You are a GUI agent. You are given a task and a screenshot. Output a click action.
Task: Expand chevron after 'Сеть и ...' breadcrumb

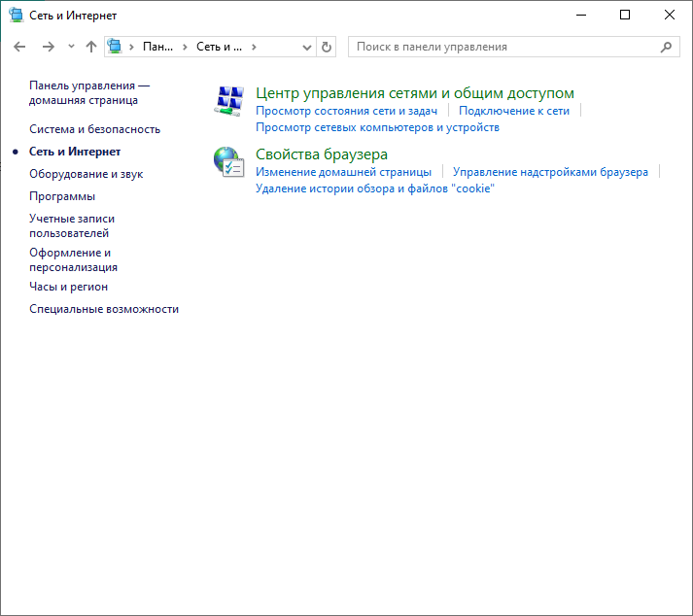[x=254, y=47]
